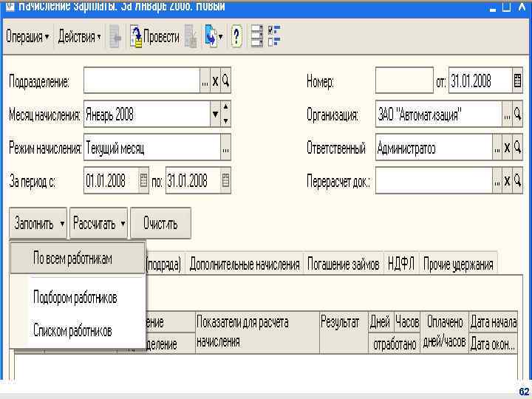532x399 pixels.
Task: Open Ответственный with the magnifier icon
Action: click(517, 148)
